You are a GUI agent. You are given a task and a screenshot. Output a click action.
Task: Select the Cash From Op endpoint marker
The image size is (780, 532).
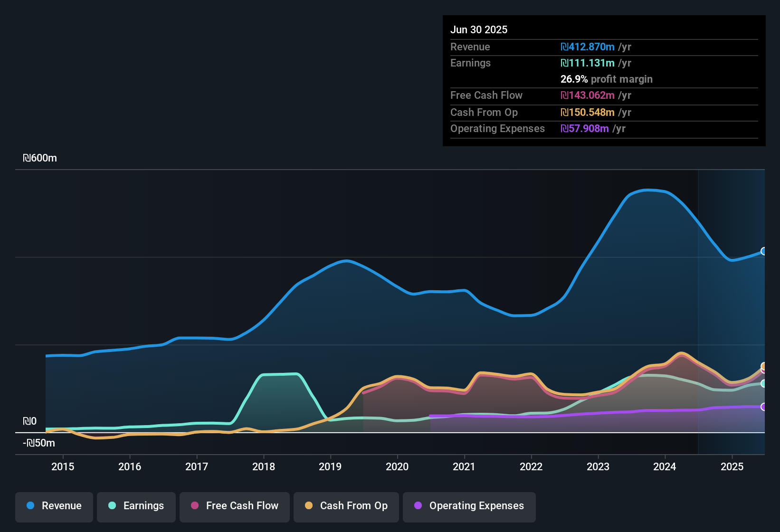764,366
